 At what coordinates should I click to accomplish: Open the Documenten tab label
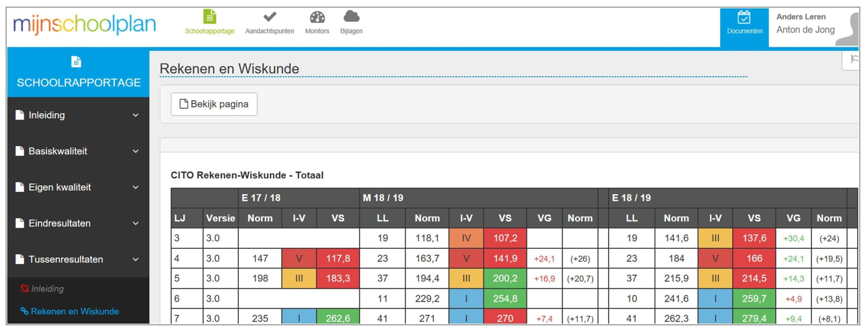coord(745,31)
